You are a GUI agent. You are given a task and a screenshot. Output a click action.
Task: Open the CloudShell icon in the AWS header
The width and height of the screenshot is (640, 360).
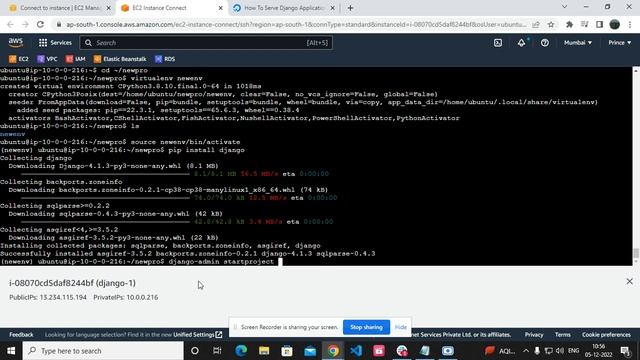pyautogui.click(x=498, y=42)
